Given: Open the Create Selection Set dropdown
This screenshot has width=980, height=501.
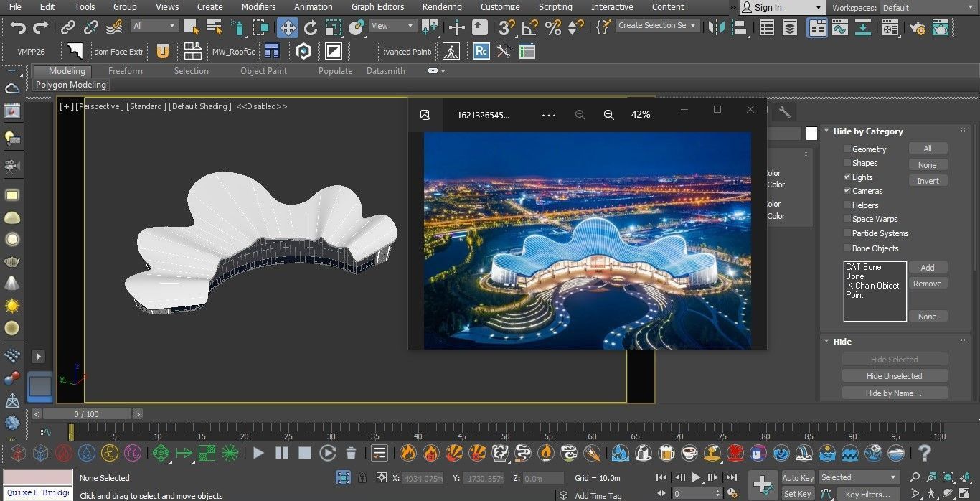Looking at the screenshot, I should pos(657,25).
